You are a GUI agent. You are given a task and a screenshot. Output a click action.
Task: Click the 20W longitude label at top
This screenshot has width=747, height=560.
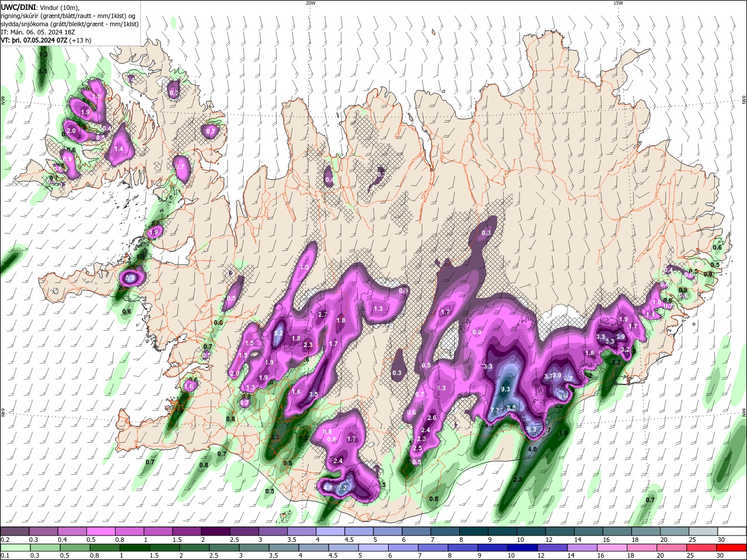tap(310, 3)
